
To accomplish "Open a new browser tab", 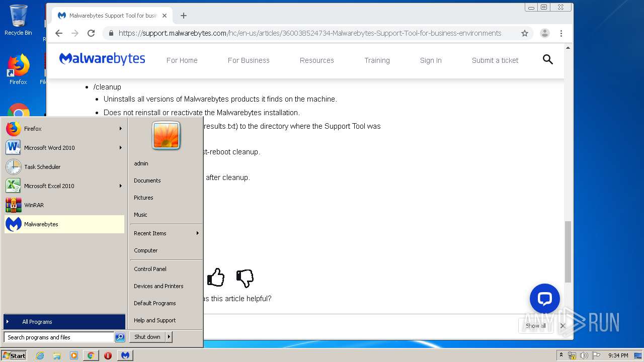I will 184,16.
